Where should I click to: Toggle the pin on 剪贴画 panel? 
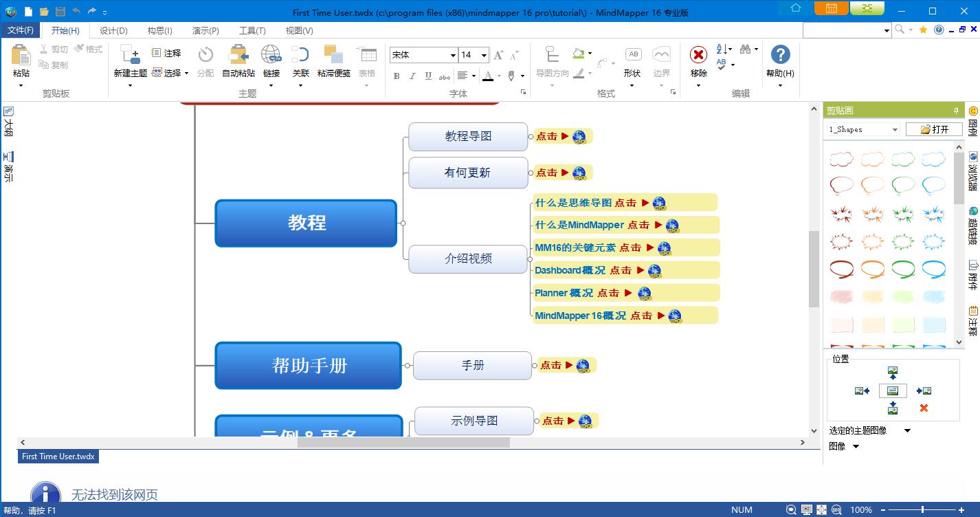(956, 111)
